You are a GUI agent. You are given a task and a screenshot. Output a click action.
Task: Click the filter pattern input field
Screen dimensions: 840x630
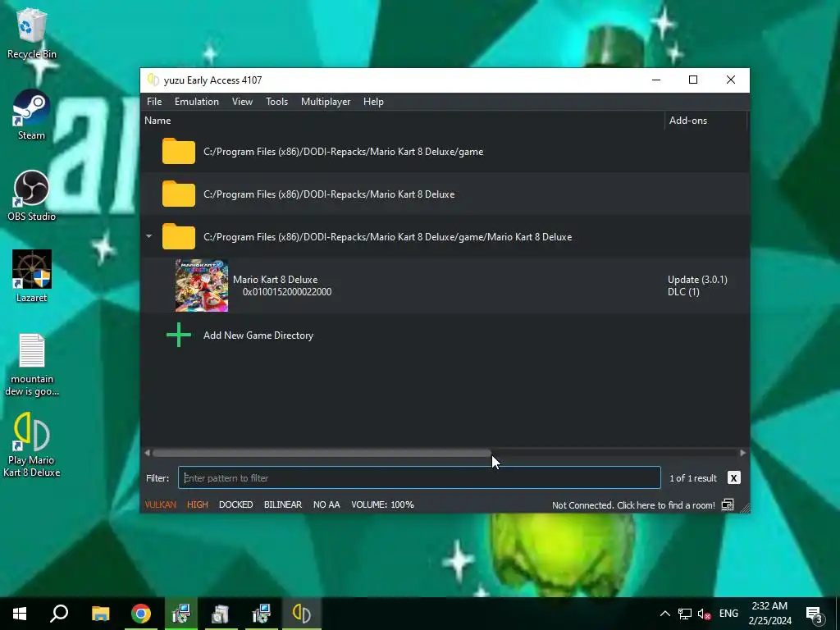419,478
